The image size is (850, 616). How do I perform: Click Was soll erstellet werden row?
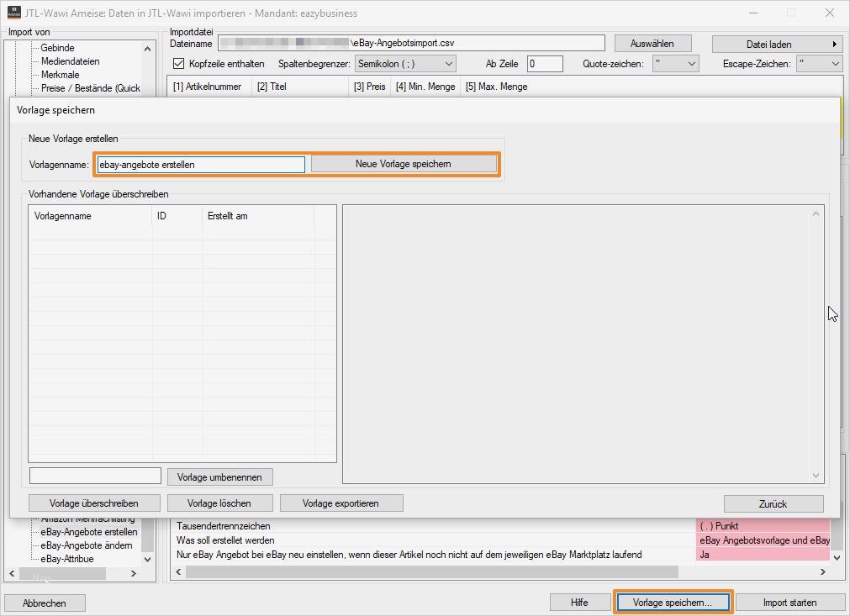434,540
